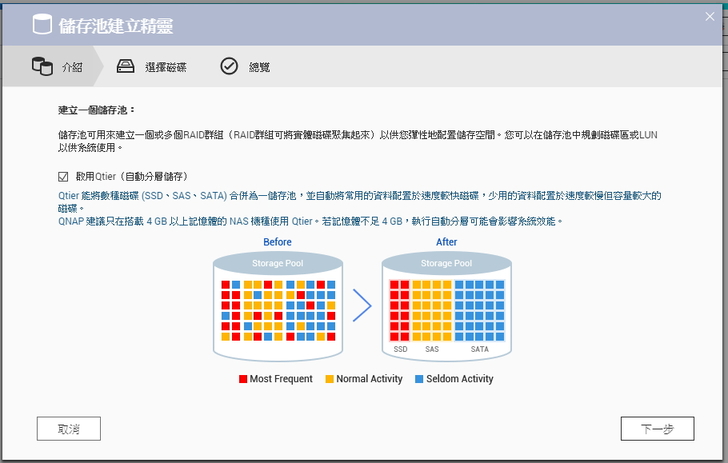Image resolution: width=728 pixels, height=463 pixels.
Task: Click the SAS label in After diagram
Action: pos(432,349)
